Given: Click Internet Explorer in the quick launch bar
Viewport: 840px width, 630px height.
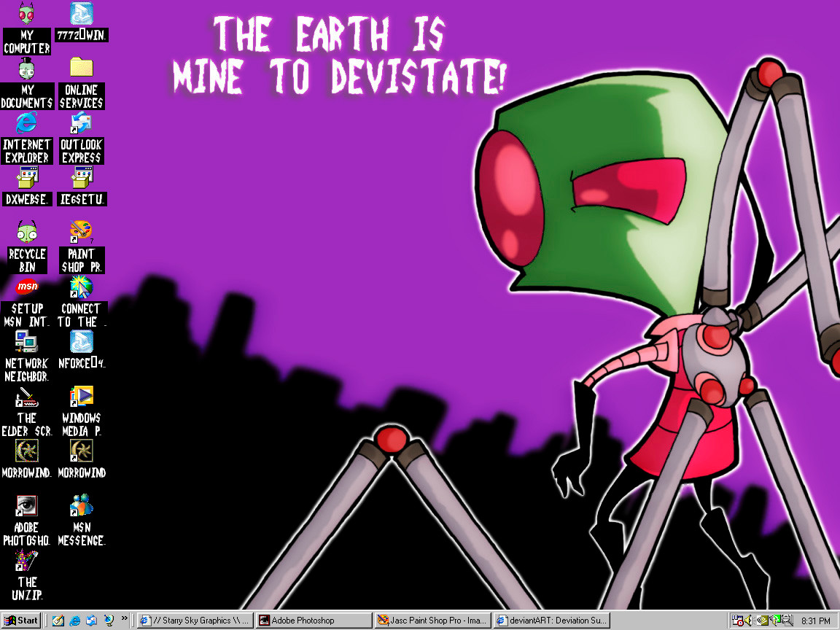Looking at the screenshot, I should click(x=75, y=621).
